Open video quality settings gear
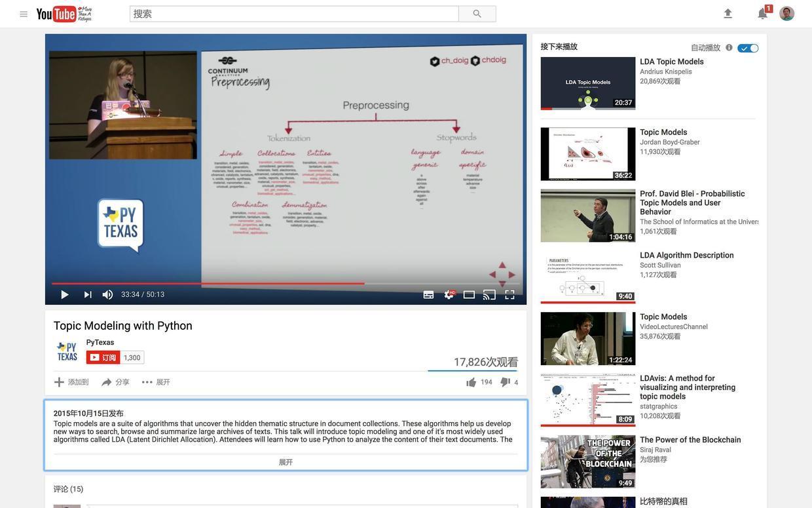The image size is (812, 508). click(x=449, y=295)
